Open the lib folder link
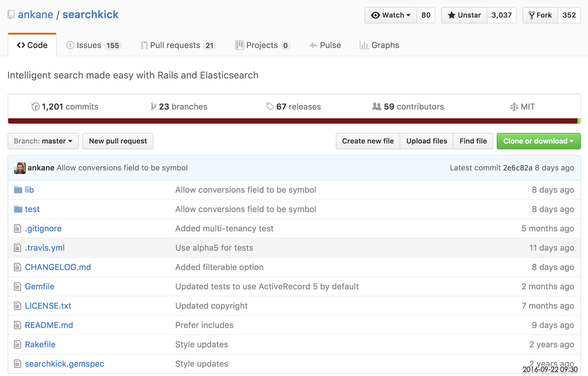 [29, 190]
